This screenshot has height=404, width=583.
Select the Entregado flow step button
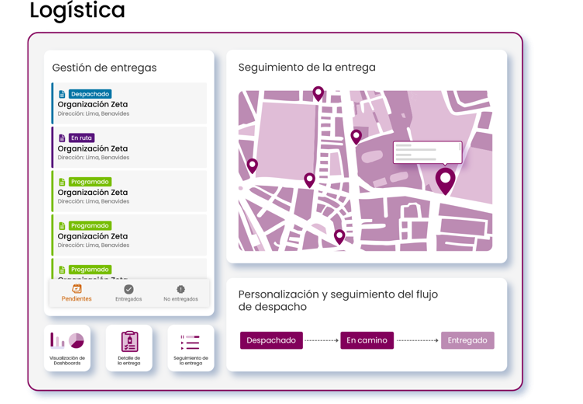tap(467, 340)
